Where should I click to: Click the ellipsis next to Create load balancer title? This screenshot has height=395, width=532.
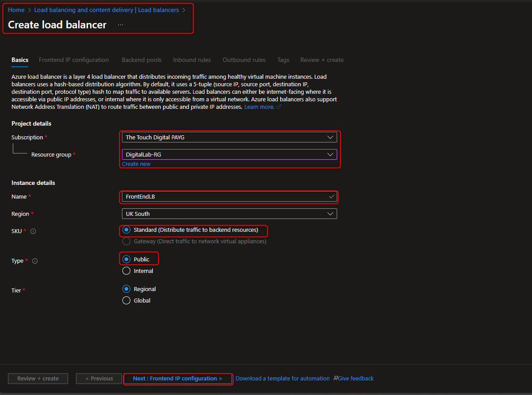(120, 26)
